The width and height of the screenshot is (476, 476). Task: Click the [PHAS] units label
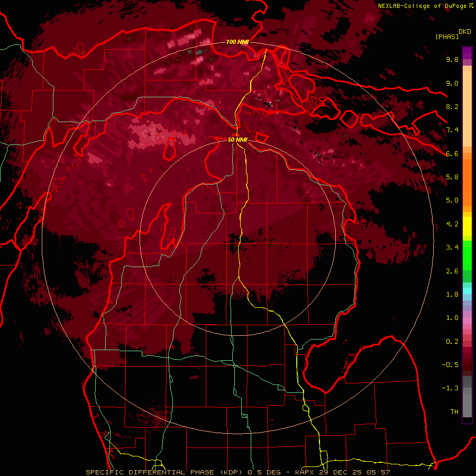click(x=447, y=36)
